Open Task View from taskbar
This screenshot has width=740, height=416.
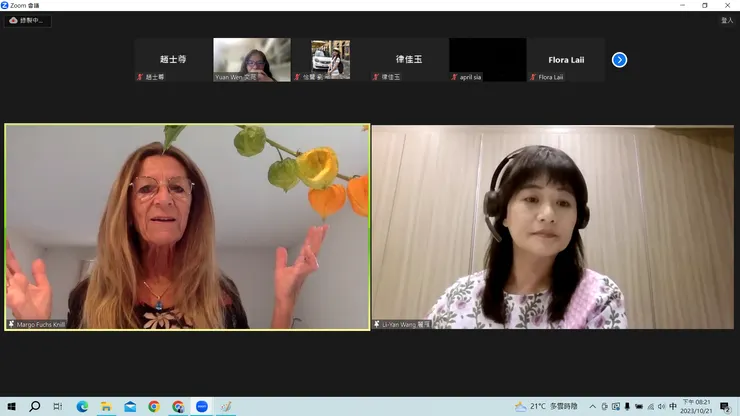tap(58, 407)
